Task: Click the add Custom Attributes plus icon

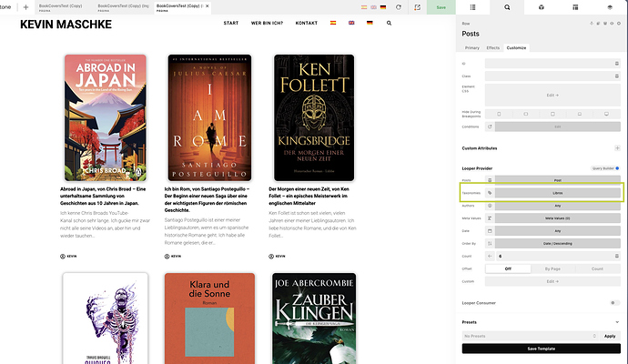Action: click(x=617, y=147)
